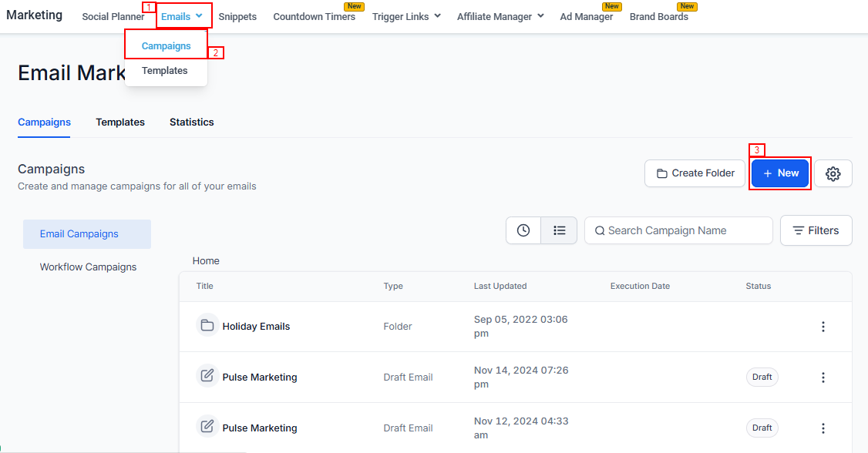This screenshot has height=453, width=868.
Task: Click draft edit icon for Nov 14 Pulse Marketing
Action: (x=207, y=376)
